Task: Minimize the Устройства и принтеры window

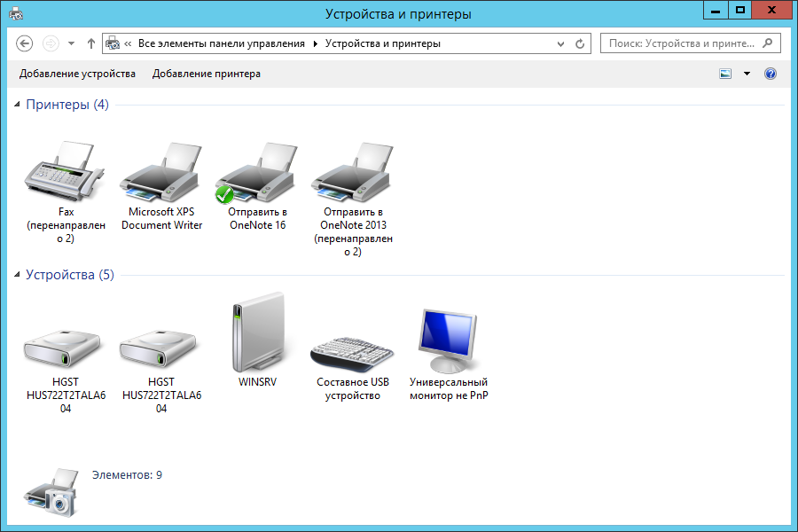Action: pos(716,10)
